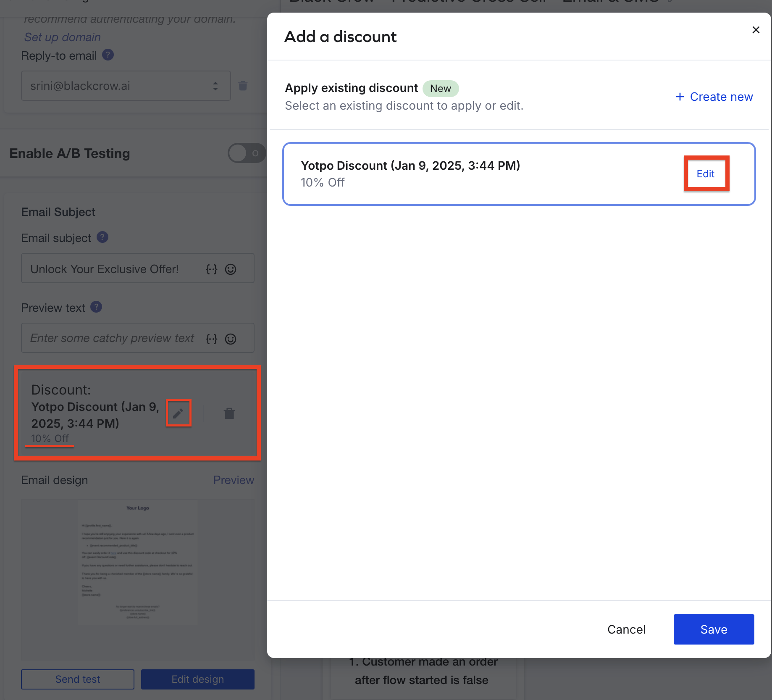Click the Preview text input field

point(113,338)
